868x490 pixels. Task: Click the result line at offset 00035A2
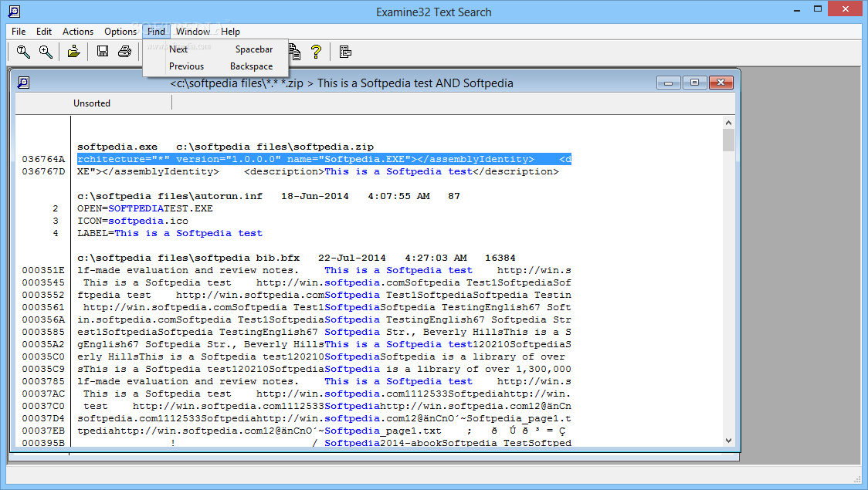click(324, 345)
